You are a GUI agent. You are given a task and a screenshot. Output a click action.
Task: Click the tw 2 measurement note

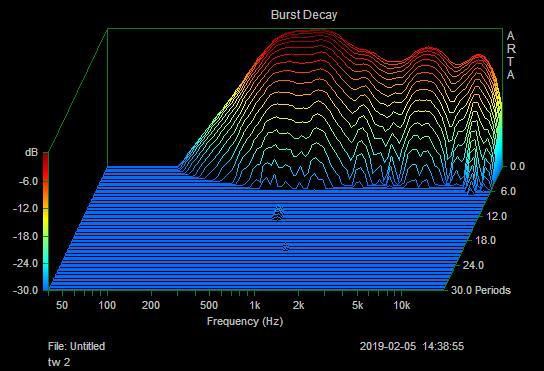click(59, 362)
